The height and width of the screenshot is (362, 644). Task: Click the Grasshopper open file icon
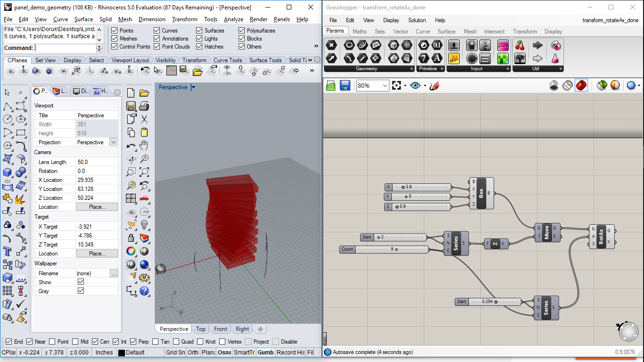pyautogui.click(x=330, y=85)
